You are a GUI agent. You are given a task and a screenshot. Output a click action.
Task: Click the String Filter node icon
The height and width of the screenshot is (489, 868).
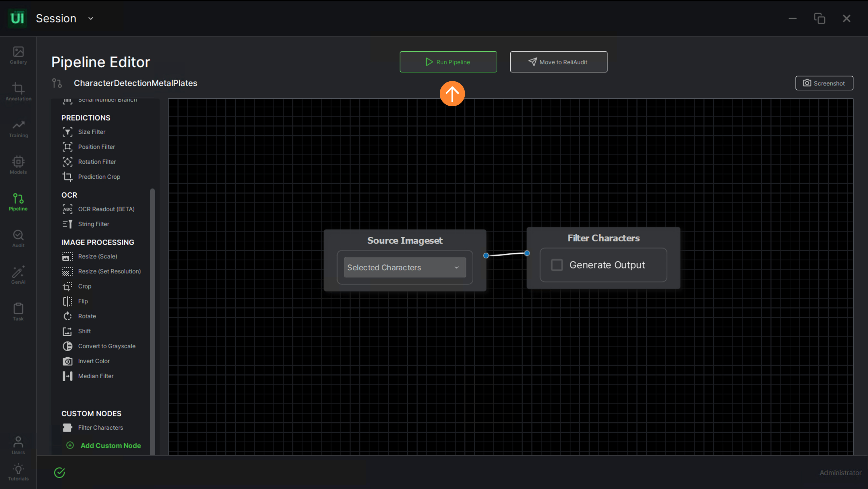[x=67, y=224]
